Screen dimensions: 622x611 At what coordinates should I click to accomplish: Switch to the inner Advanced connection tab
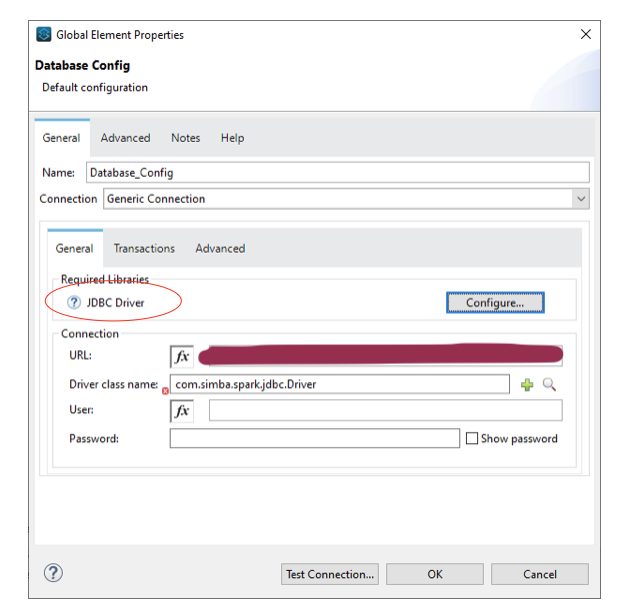[x=220, y=248]
